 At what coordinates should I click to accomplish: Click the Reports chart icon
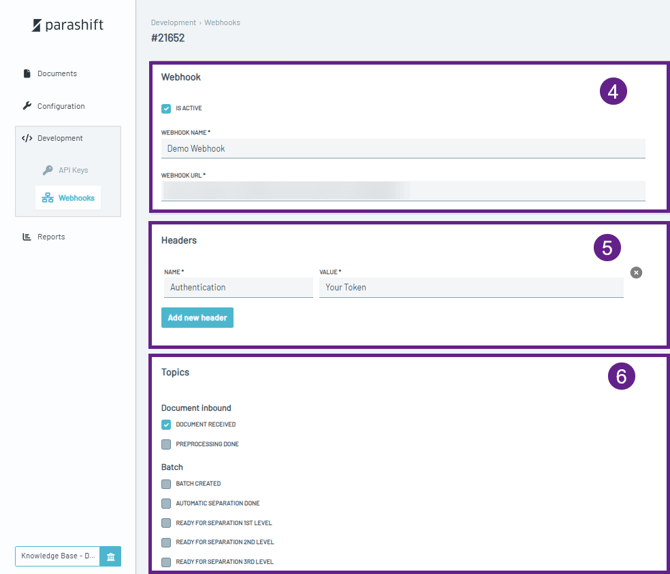(27, 237)
